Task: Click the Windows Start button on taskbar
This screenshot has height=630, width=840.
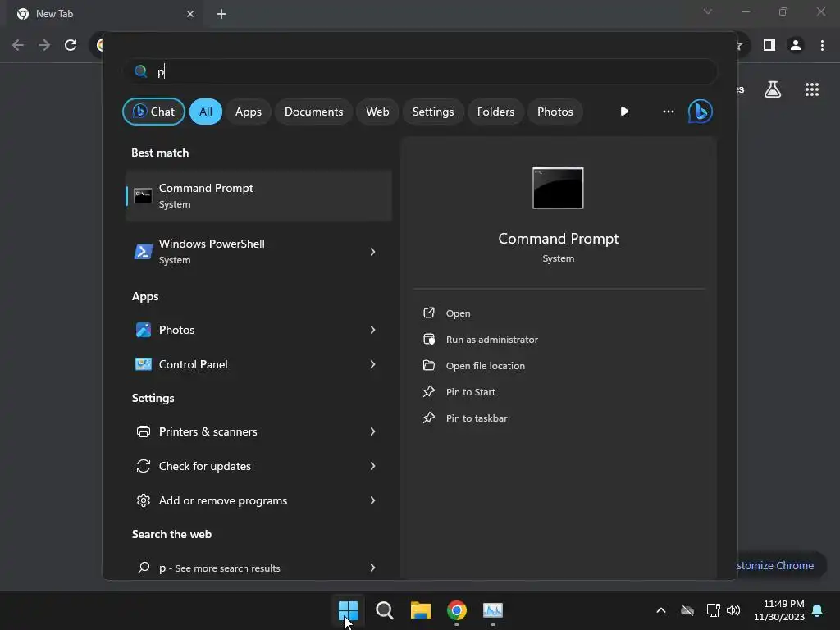Action: tap(348, 610)
